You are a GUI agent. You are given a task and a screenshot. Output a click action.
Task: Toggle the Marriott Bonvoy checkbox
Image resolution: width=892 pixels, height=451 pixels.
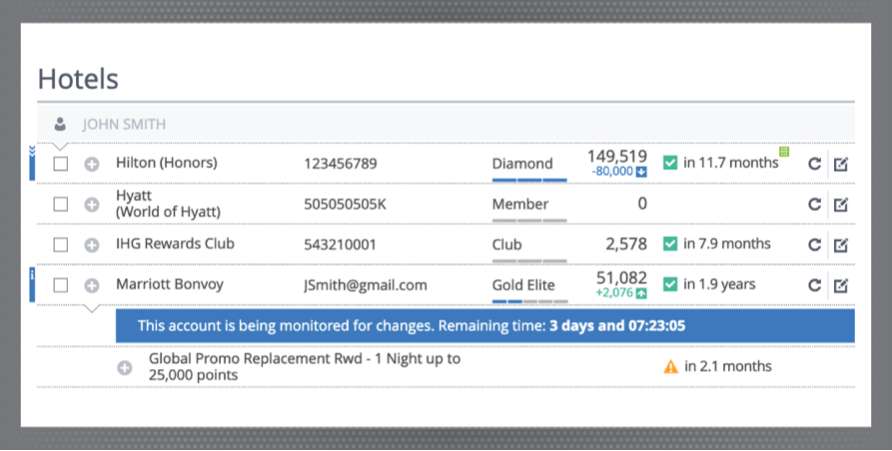(61, 286)
